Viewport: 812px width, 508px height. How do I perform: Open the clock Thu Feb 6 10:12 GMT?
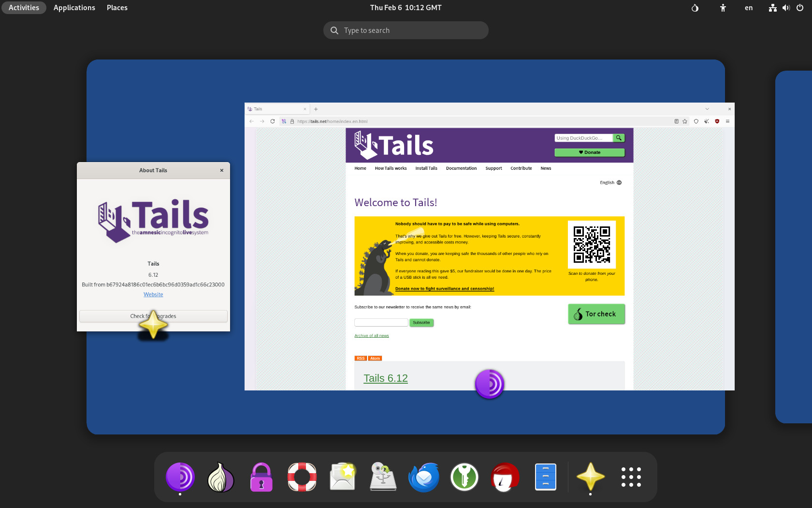pyautogui.click(x=406, y=8)
